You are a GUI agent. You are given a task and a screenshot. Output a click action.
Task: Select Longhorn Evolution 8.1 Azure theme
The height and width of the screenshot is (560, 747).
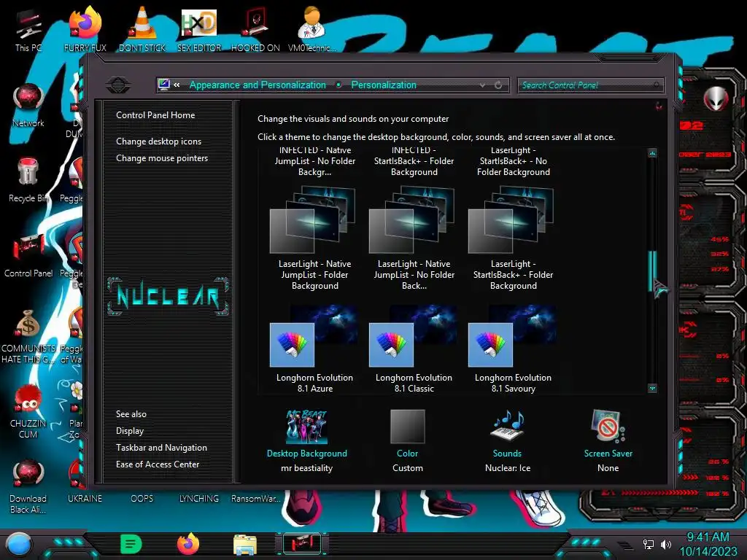(x=315, y=349)
